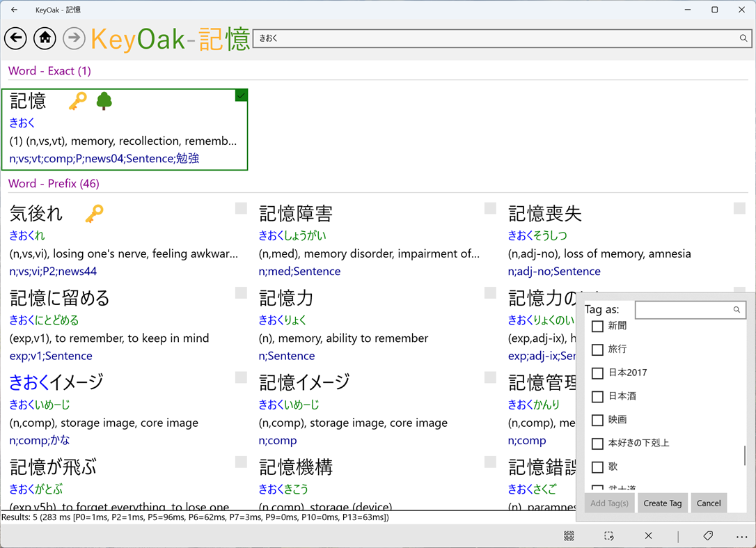756x548 pixels.
Task: Click the X clear-selection icon in bottom toolbar
Action: [648, 535]
